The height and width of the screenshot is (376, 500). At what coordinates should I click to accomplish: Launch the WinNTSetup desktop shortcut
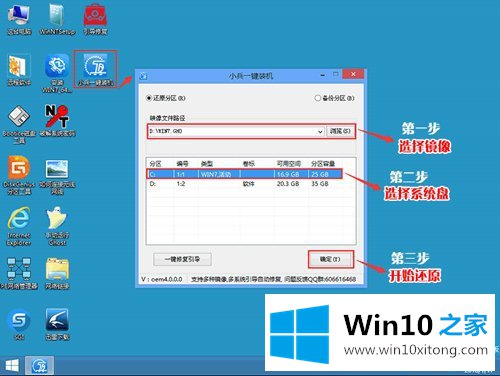coord(57,19)
